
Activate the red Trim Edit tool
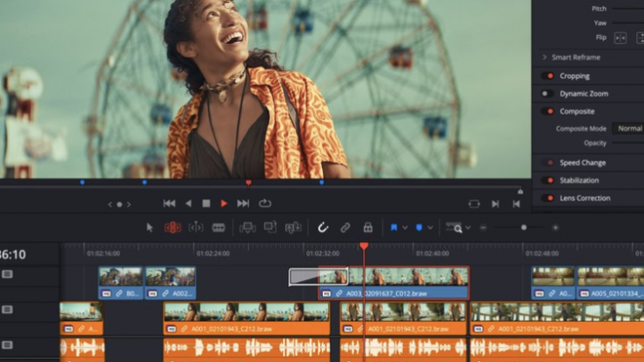[172, 227]
